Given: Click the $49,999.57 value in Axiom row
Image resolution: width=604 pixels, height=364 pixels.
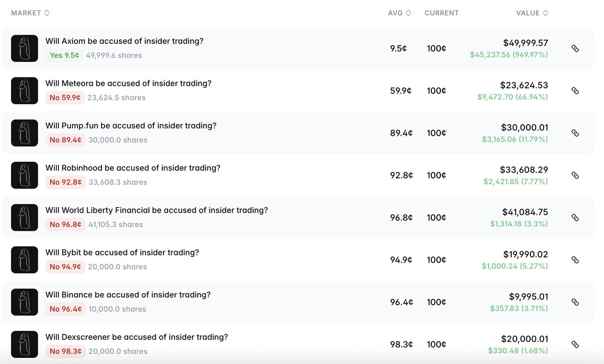Looking at the screenshot, I should coord(525,43).
